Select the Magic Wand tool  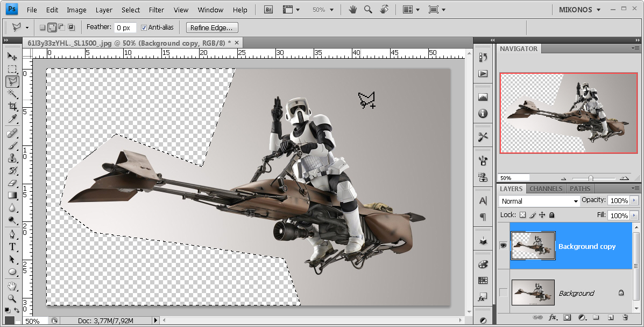[x=12, y=94]
